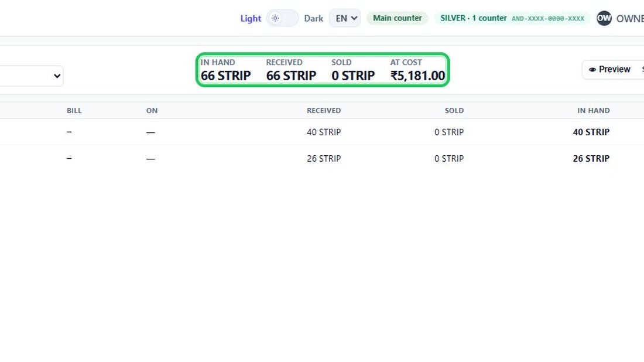This screenshot has height=362, width=644.
Task: Click the IN HAND table column header
Action: (x=594, y=111)
